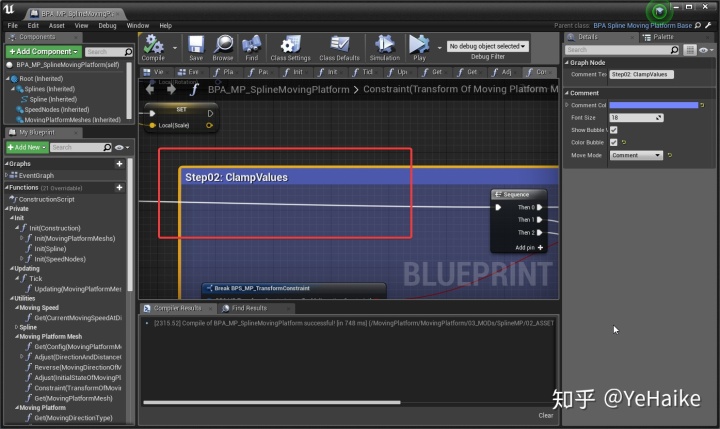Select Spline (Inherited) component
The height and width of the screenshot is (429, 720).
point(53,99)
